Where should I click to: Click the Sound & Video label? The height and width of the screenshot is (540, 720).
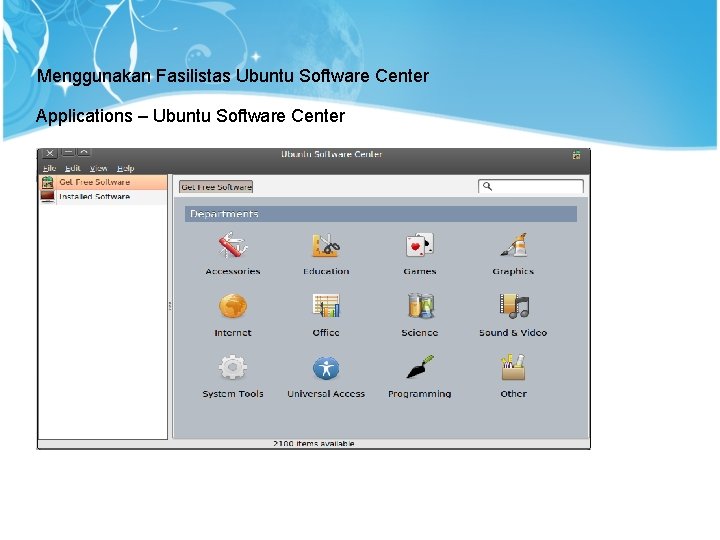[513, 332]
